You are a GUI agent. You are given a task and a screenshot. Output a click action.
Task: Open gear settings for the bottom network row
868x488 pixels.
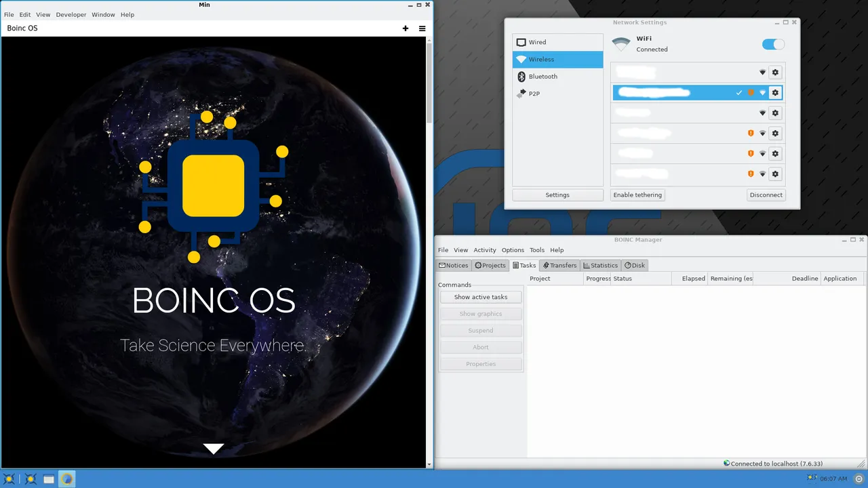(x=775, y=174)
